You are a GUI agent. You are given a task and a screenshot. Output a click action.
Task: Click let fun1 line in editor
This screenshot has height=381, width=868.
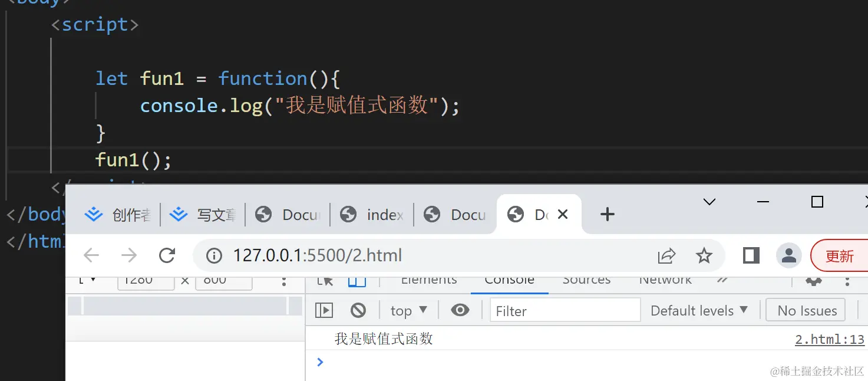pos(218,78)
